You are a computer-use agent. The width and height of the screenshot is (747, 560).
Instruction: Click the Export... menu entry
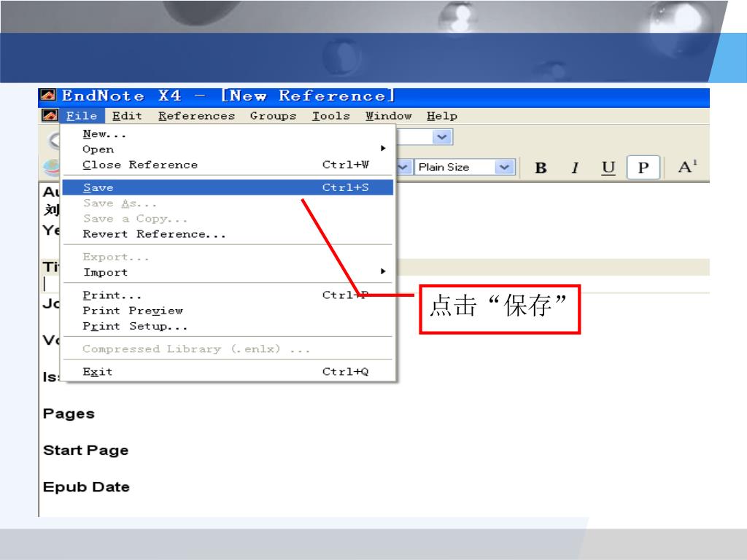pyautogui.click(x=228, y=257)
